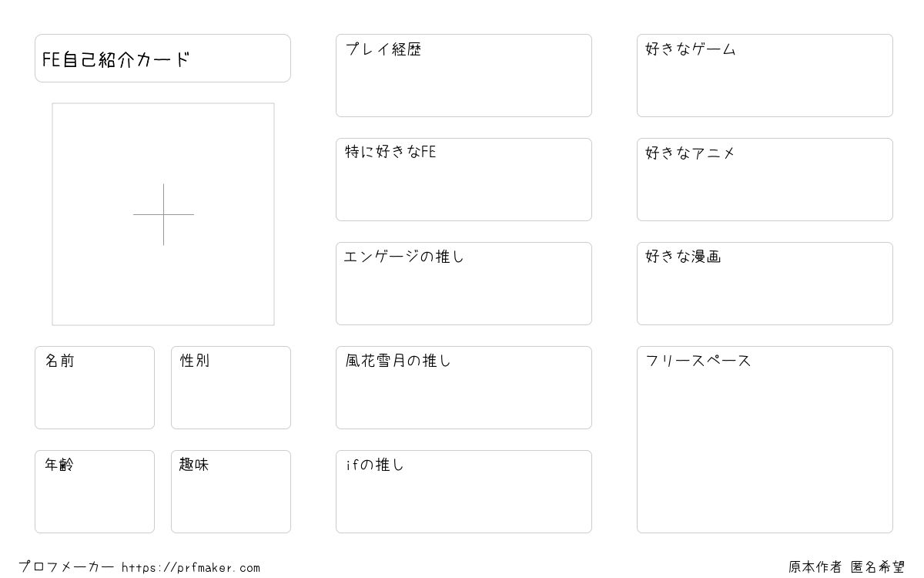
Task: Click the フリースペース label text
Action: pyautogui.click(x=698, y=361)
